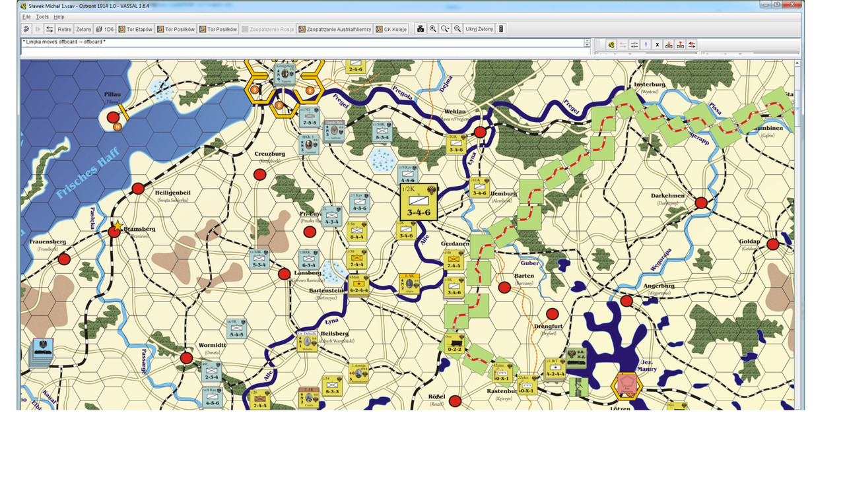The width and height of the screenshot is (845, 504).
Task: Click the Zaopatrzenie Rosja button
Action: click(x=268, y=29)
